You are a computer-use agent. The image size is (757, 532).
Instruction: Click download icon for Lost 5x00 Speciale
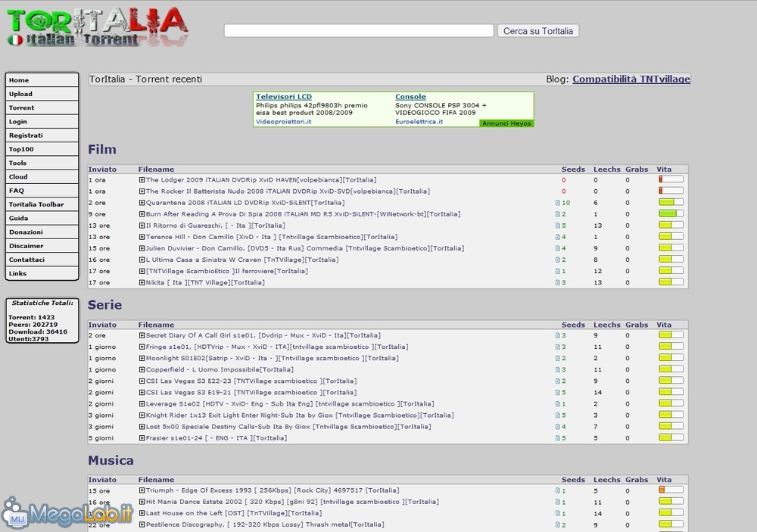pos(558,427)
